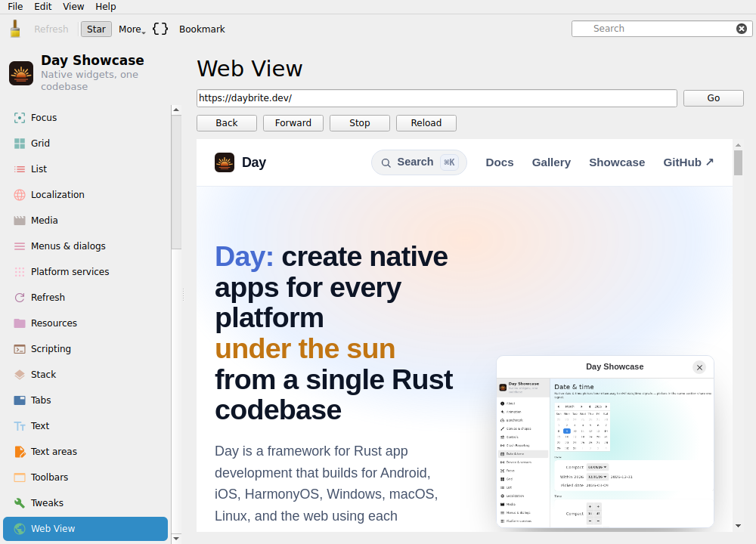756x544 pixels.
Task: Click the Back navigation button
Action: pyautogui.click(x=227, y=123)
